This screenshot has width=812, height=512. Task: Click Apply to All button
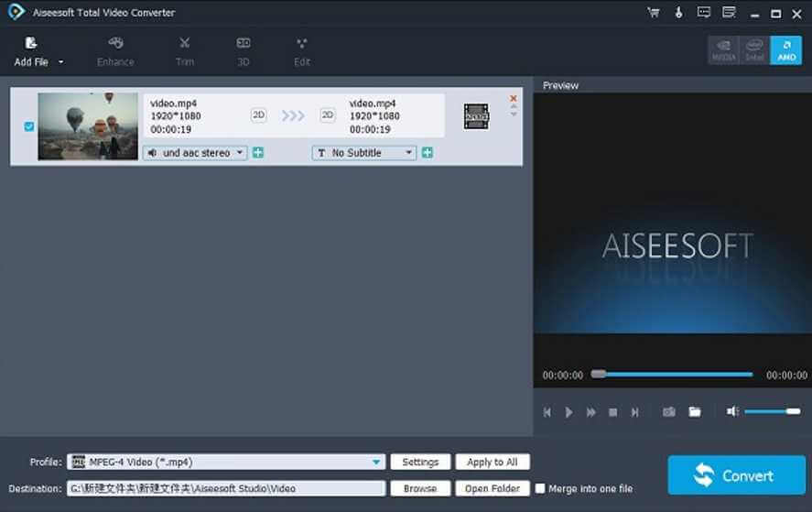click(493, 463)
